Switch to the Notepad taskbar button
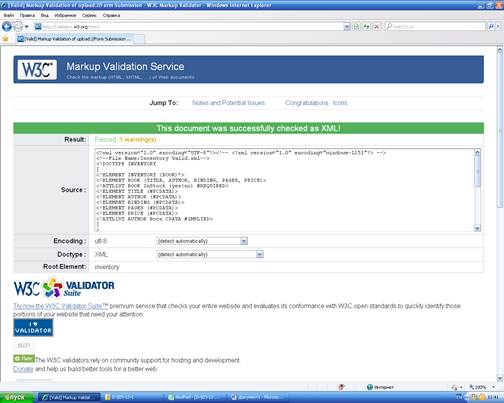The height and width of the screenshot is (403, 504). click(x=196, y=397)
